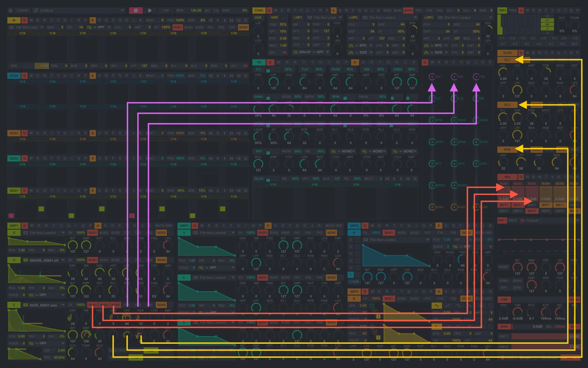Click the clear X icon in the SEQ1 row

pyautogui.click(x=246, y=191)
